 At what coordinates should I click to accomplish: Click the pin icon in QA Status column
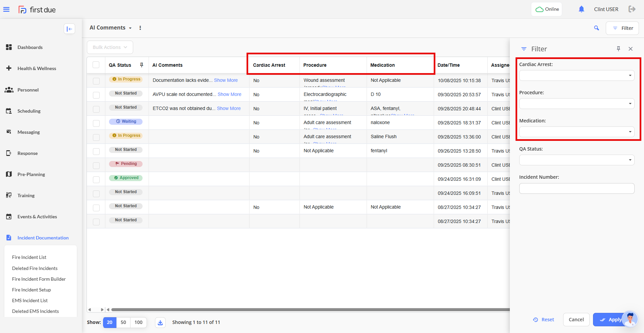142,65
